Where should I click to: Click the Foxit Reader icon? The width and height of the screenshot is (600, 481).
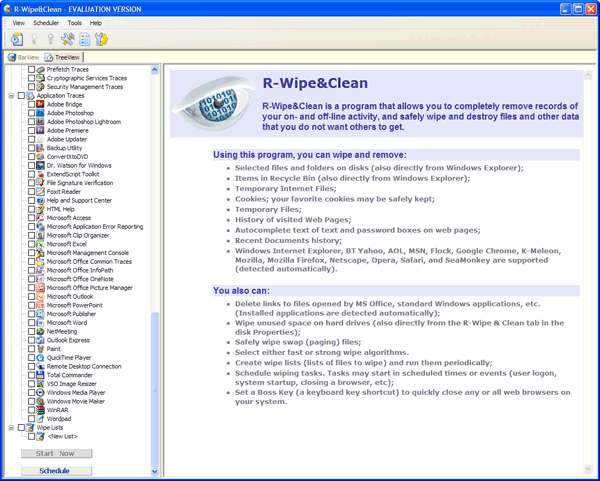40,191
